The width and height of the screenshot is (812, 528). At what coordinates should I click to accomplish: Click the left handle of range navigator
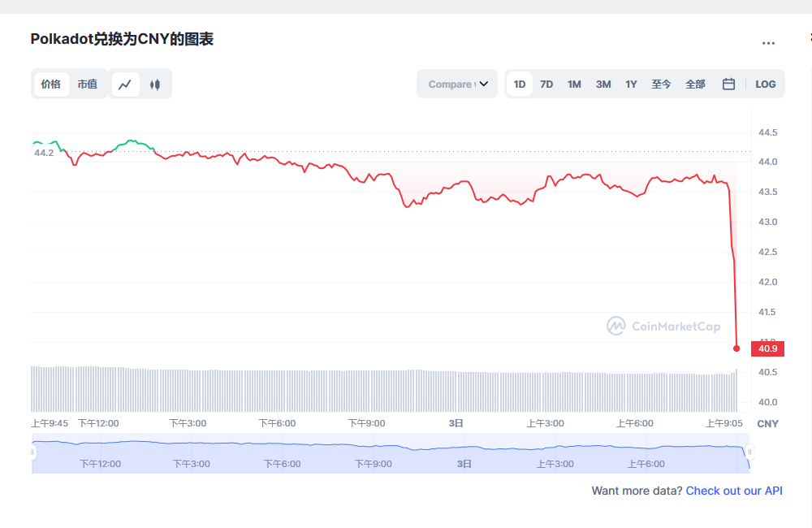(x=32, y=452)
